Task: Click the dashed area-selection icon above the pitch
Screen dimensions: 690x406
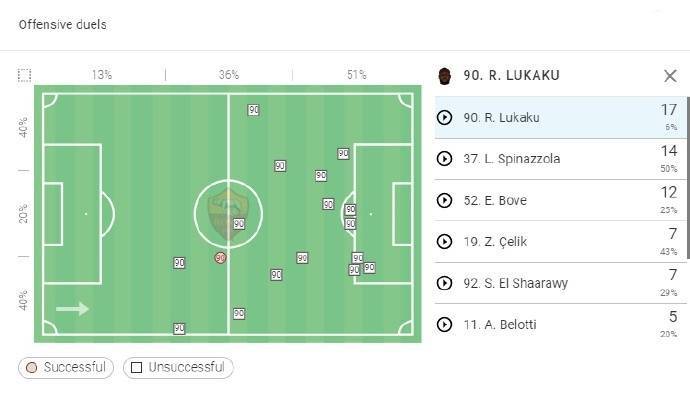Action: point(25,75)
